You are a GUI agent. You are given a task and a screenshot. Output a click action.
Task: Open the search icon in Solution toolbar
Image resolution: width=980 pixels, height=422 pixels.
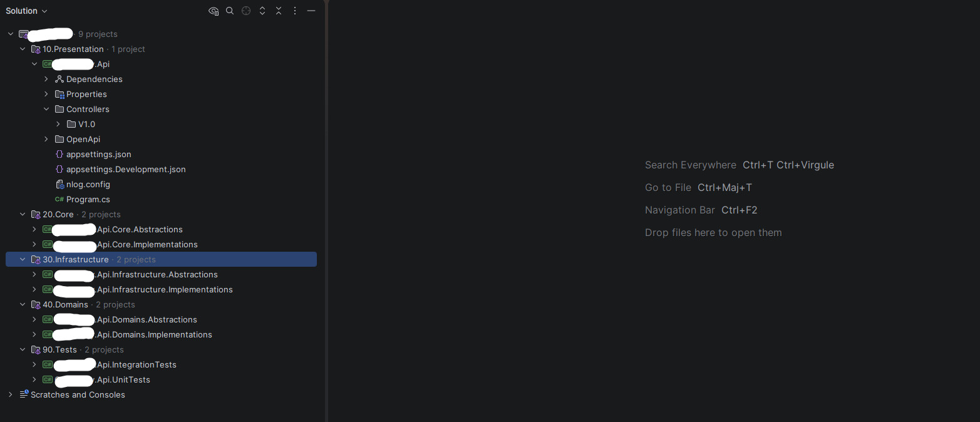tap(230, 11)
